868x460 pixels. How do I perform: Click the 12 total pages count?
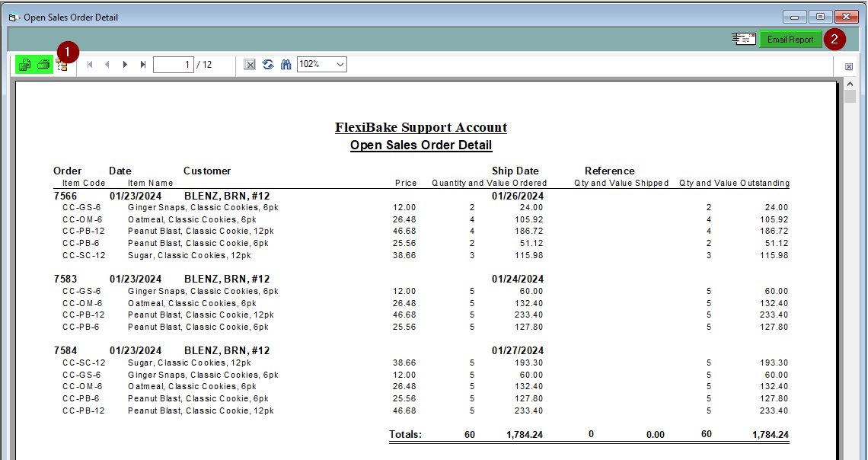pos(207,65)
